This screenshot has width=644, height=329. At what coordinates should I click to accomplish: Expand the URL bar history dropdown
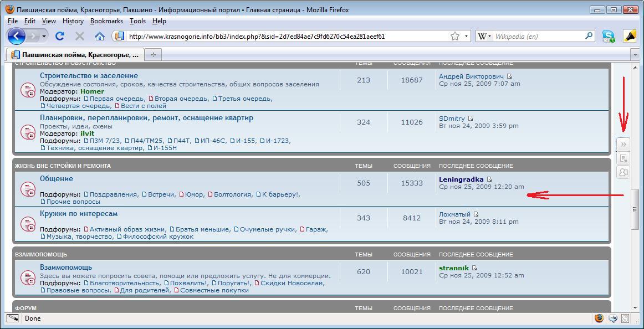467,36
